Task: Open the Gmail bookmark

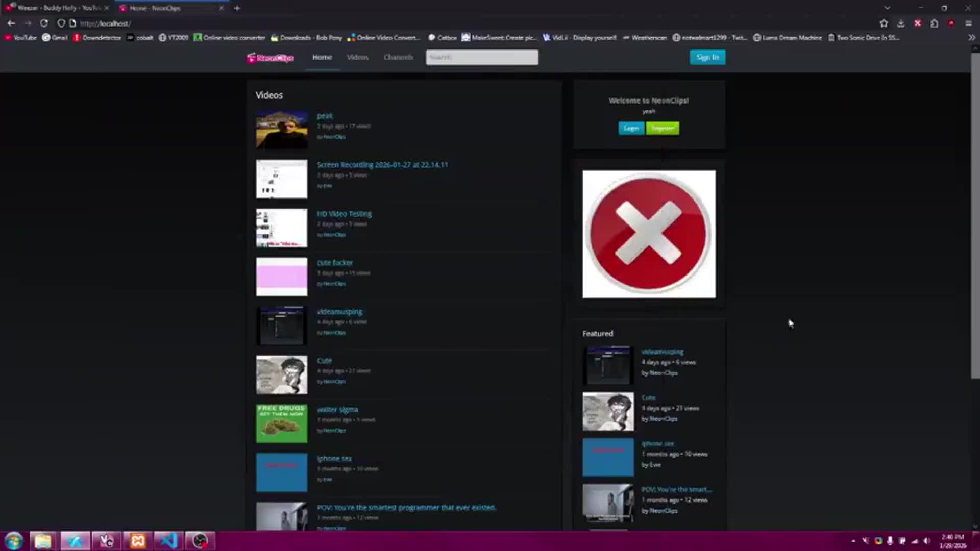Action: point(55,38)
